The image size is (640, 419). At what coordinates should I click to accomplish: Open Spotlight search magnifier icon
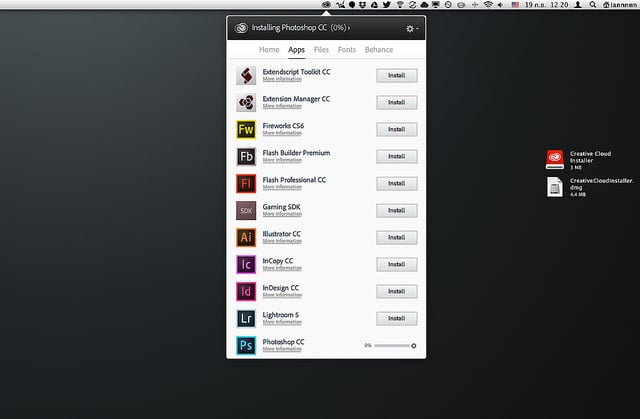593,4
